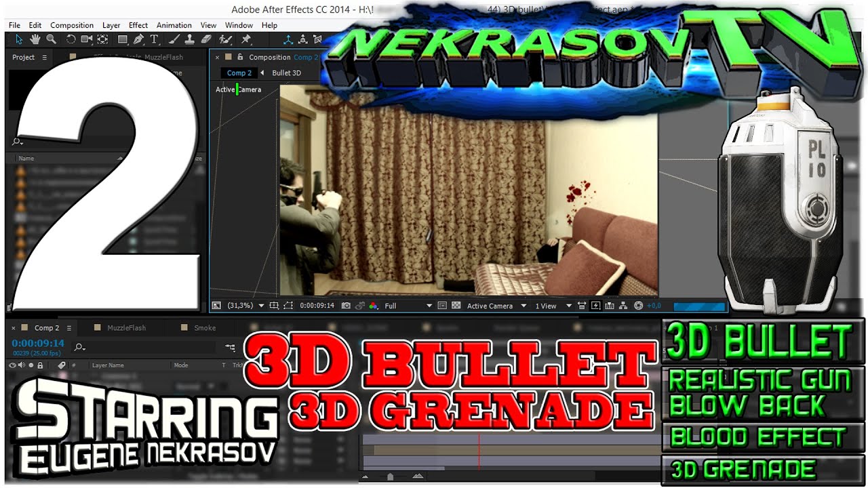Select the Roto Brush tool
Viewport: 868px width, 488px height.
(227, 39)
